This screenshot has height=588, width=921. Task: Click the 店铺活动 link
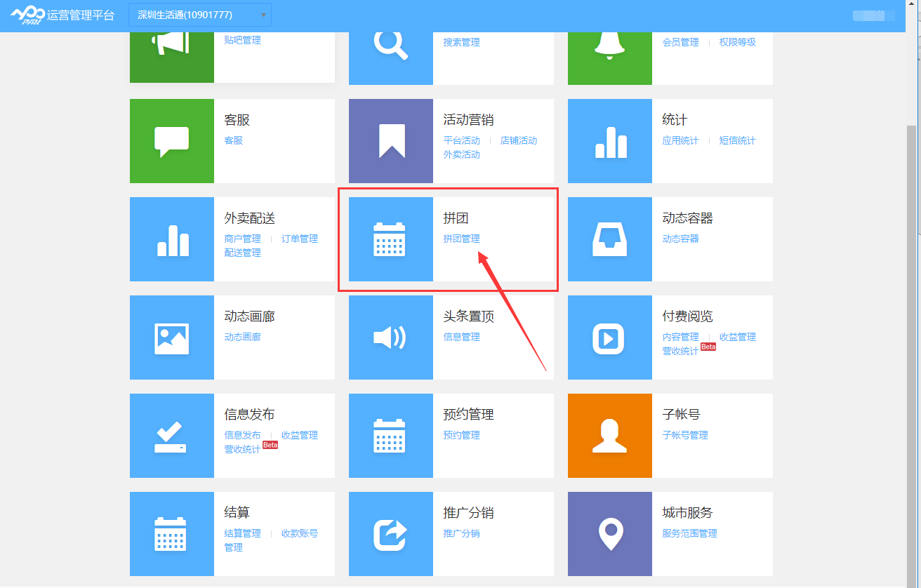pos(519,140)
